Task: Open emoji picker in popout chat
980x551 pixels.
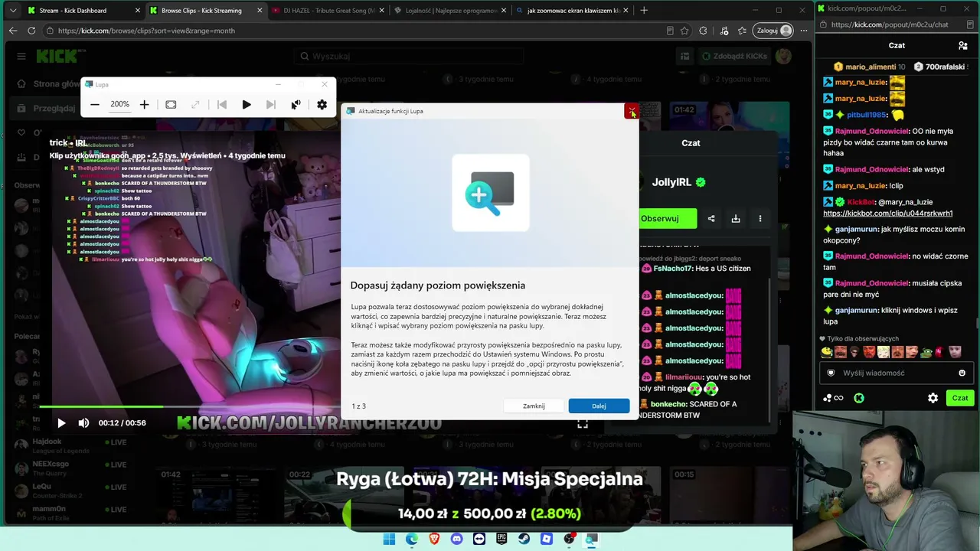Action: coord(962,373)
